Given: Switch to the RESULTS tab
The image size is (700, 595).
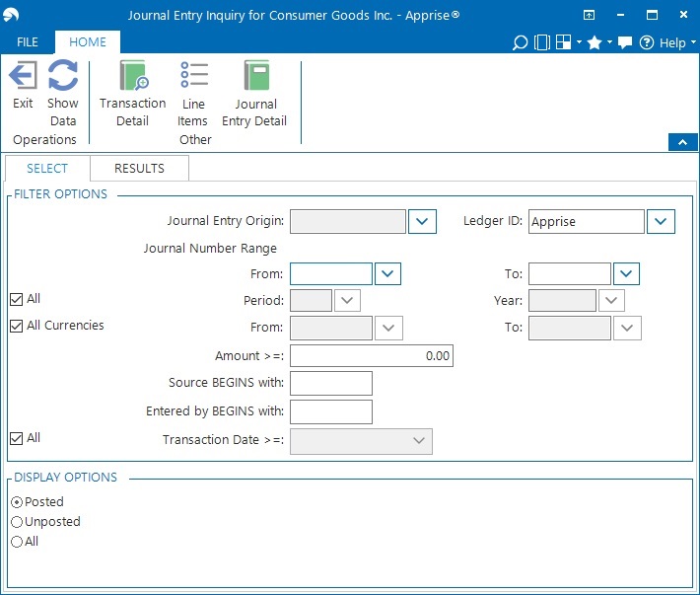Looking at the screenshot, I should pos(139,169).
